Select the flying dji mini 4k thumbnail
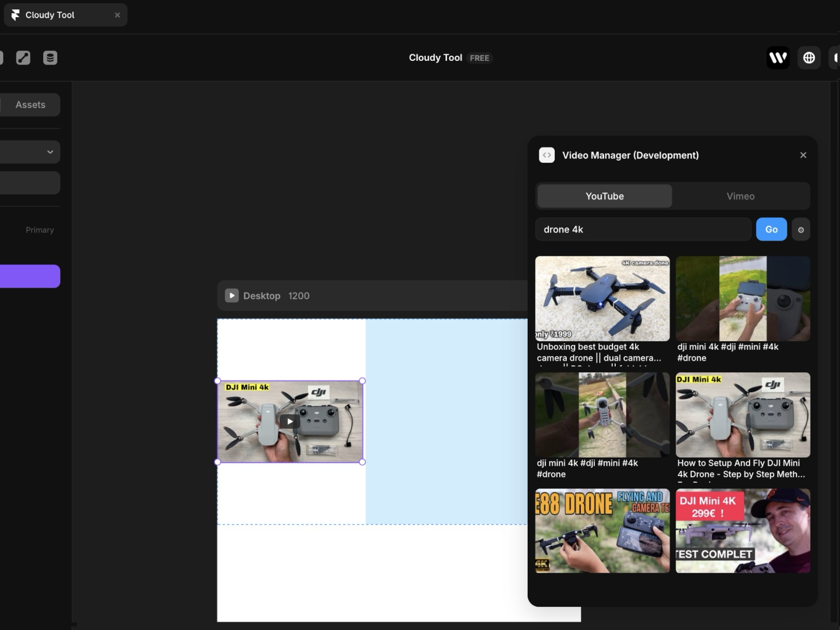The image size is (840, 630). tap(602, 415)
